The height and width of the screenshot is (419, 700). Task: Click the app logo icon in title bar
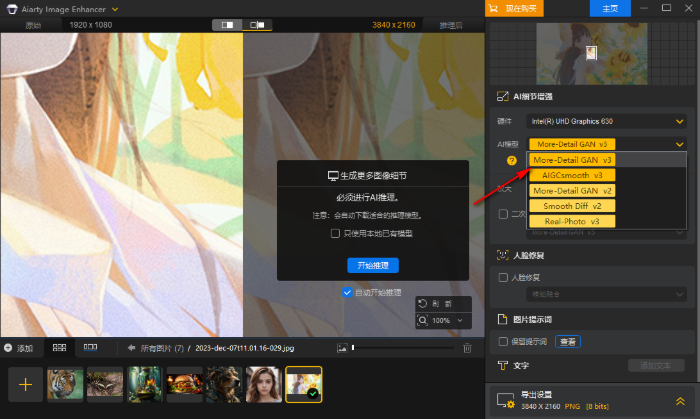pos(12,9)
